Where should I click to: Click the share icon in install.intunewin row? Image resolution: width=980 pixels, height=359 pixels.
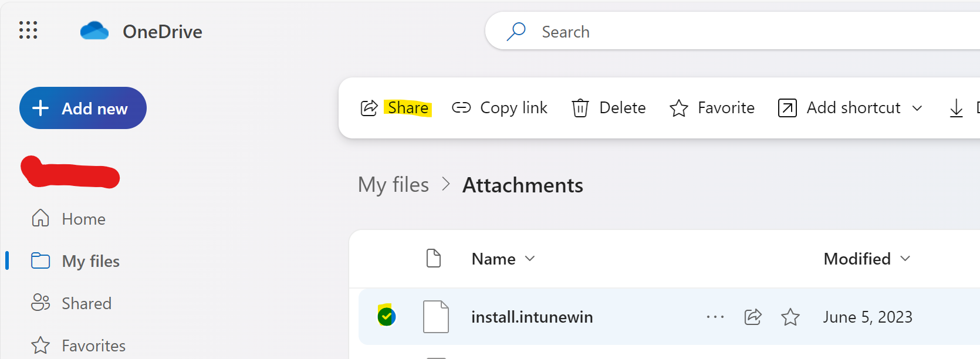pos(753,317)
